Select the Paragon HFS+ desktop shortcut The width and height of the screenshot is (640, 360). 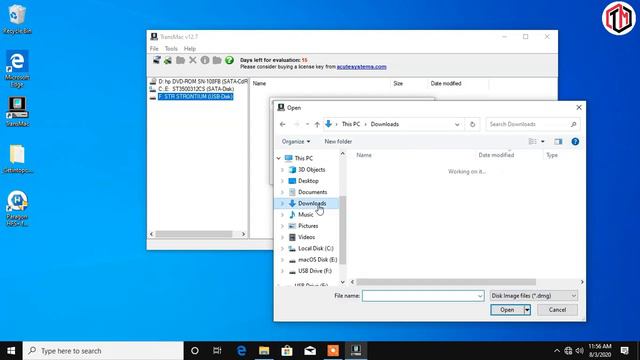point(17,208)
